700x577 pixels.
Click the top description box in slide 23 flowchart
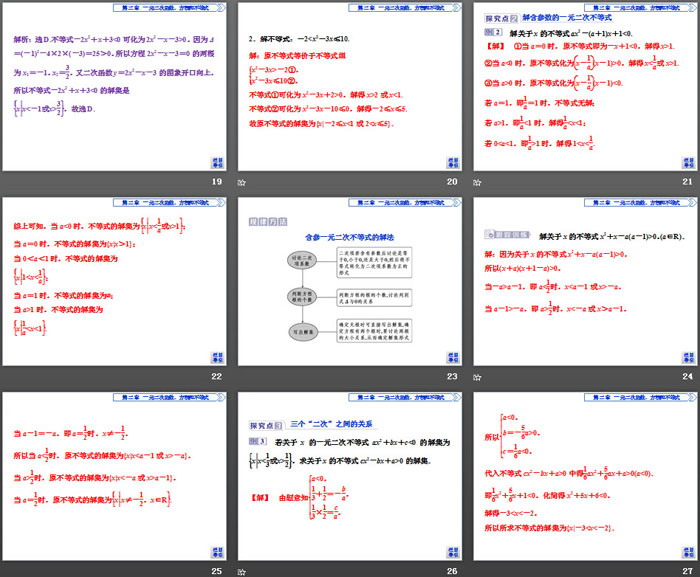[x=374, y=263]
